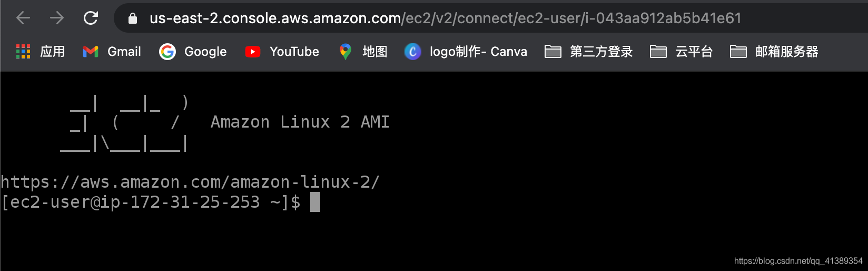Click the 地图 bookmark label
The height and width of the screenshot is (271, 868).
(374, 51)
